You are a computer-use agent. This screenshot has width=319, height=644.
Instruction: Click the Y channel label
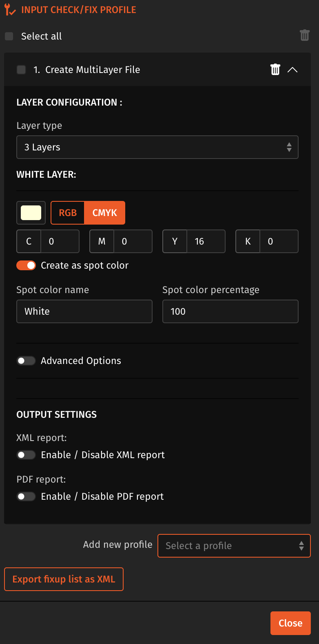point(175,241)
